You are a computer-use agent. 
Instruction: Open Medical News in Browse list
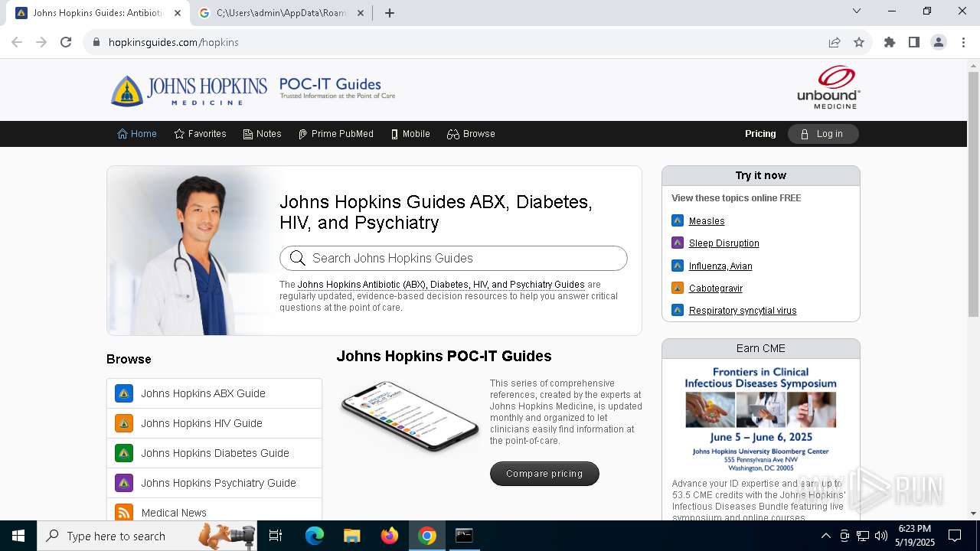214,510
